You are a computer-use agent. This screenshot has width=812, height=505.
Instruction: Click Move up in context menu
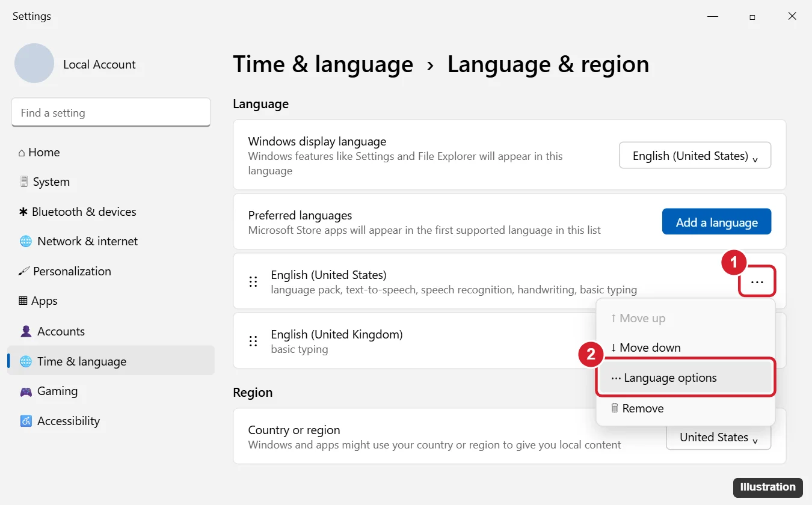point(686,318)
